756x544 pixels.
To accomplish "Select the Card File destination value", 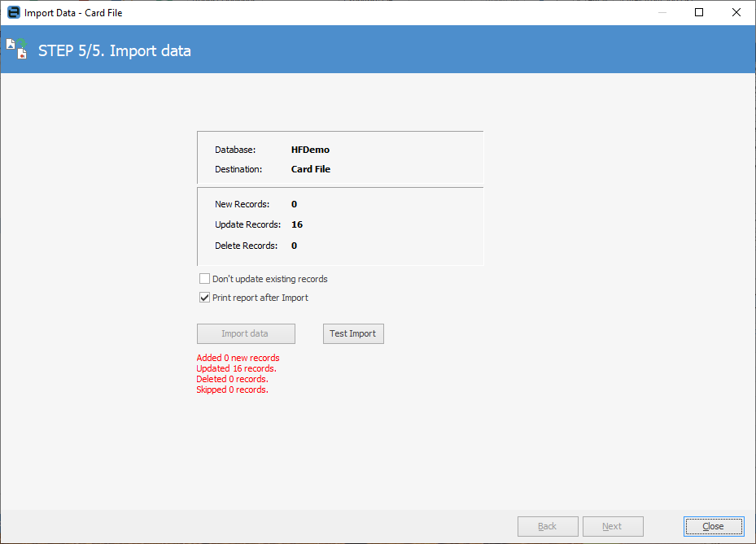I will click(311, 169).
